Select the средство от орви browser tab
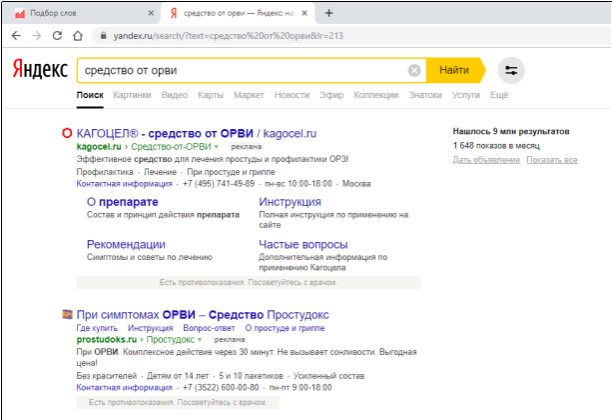The width and height of the screenshot is (613, 420). (238, 13)
